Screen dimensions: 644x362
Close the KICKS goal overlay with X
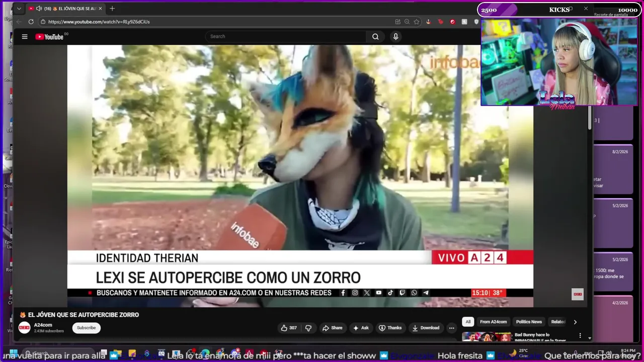click(586, 9)
